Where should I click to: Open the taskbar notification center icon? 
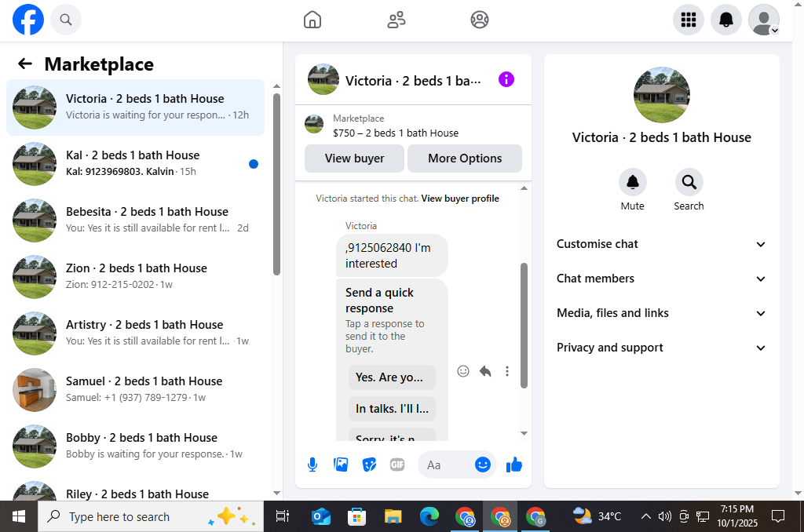778,516
